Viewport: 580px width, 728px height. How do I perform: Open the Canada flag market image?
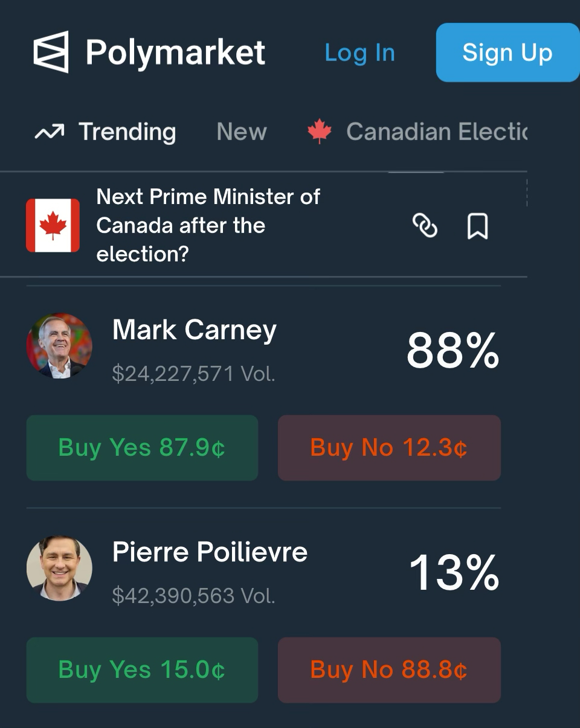(x=53, y=225)
